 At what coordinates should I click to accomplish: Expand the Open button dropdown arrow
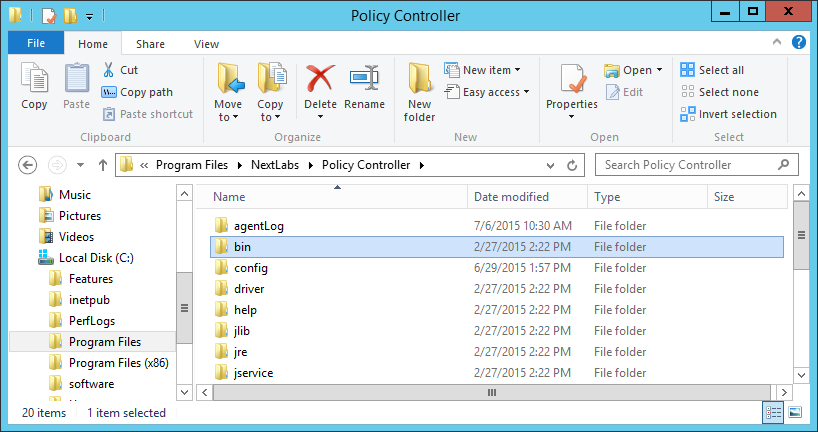coord(659,70)
